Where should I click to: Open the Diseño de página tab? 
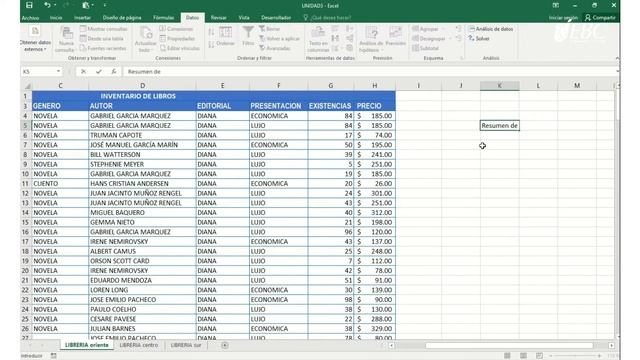[x=122, y=18]
